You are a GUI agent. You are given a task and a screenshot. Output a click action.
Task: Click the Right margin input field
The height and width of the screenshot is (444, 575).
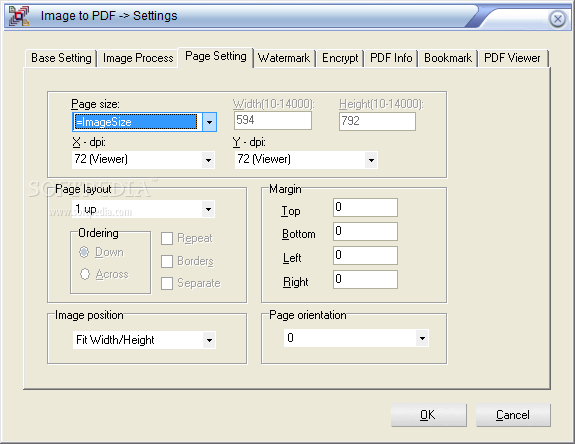pos(365,279)
